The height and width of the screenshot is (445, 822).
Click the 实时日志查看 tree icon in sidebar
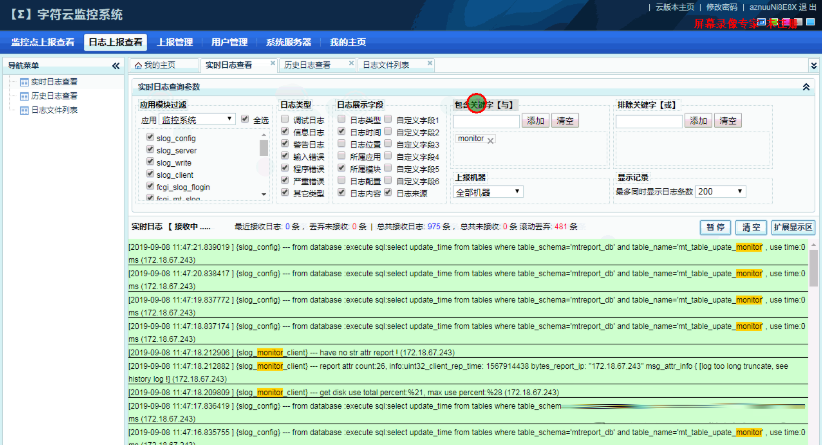point(24,81)
